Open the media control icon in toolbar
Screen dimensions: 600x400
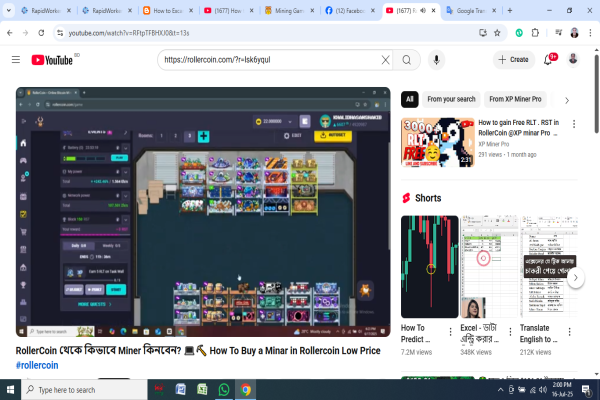(558, 33)
